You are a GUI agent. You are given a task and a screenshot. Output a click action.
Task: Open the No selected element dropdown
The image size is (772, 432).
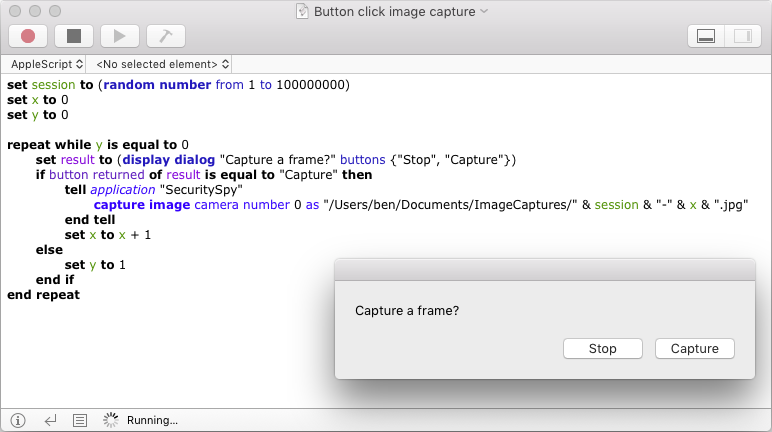162,64
